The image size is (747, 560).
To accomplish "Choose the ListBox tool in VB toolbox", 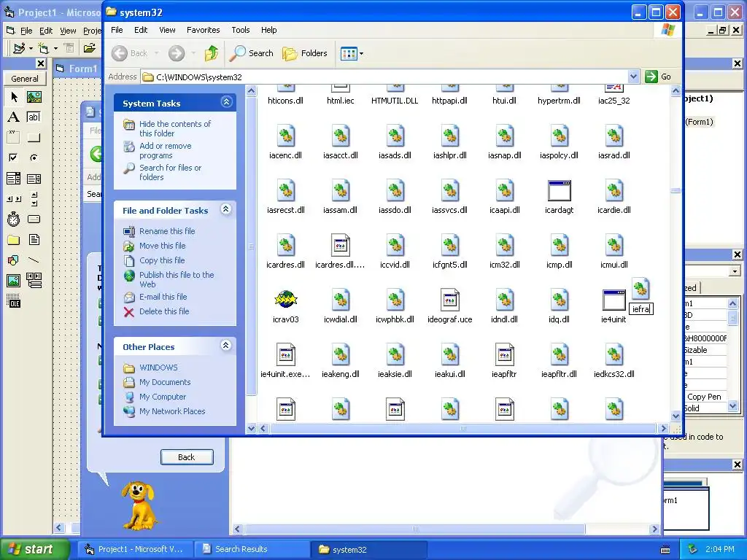I will point(34,179).
